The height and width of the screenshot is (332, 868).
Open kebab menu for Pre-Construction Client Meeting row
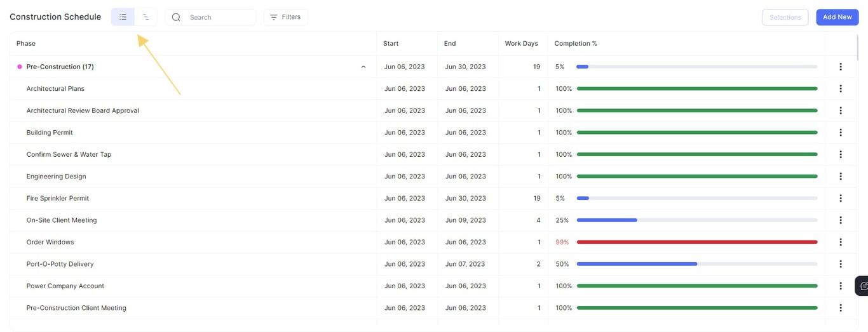[840, 308]
